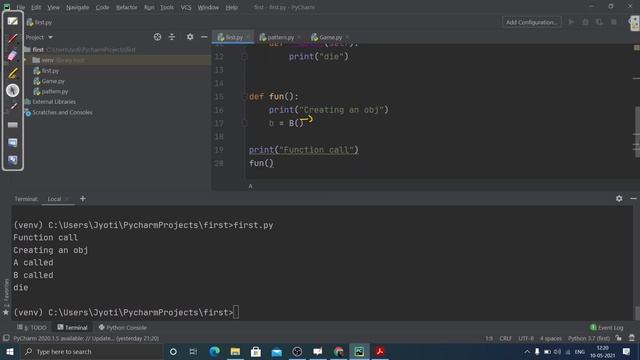The width and height of the screenshot is (640, 360).
Task: Click the Windows taskbar search box
Action: coord(92,351)
